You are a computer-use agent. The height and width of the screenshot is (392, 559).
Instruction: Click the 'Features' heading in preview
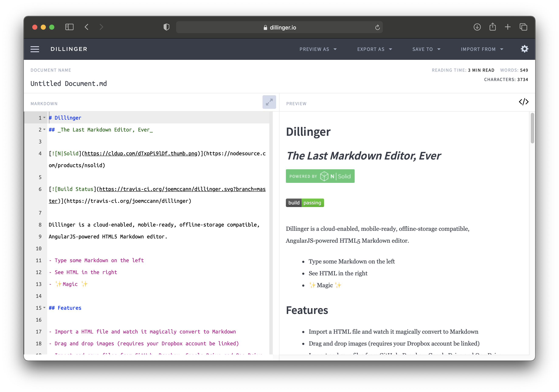click(307, 310)
